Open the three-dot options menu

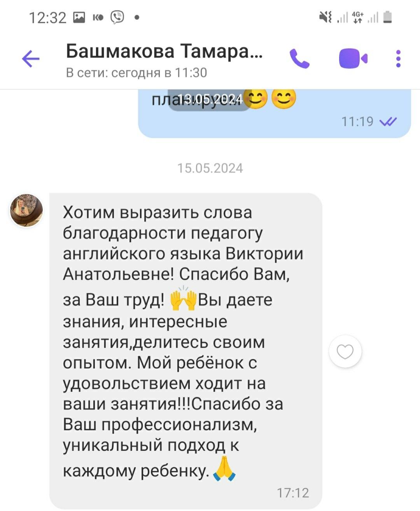pyautogui.click(x=398, y=59)
